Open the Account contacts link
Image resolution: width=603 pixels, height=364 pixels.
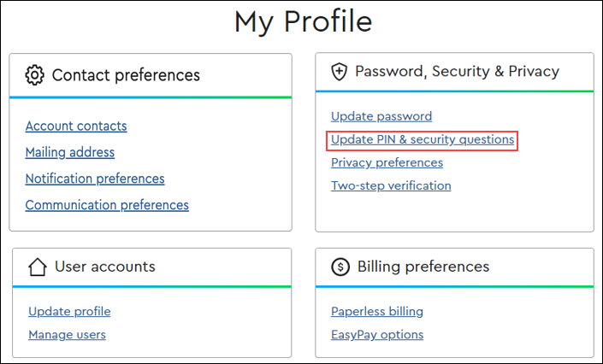(x=76, y=126)
